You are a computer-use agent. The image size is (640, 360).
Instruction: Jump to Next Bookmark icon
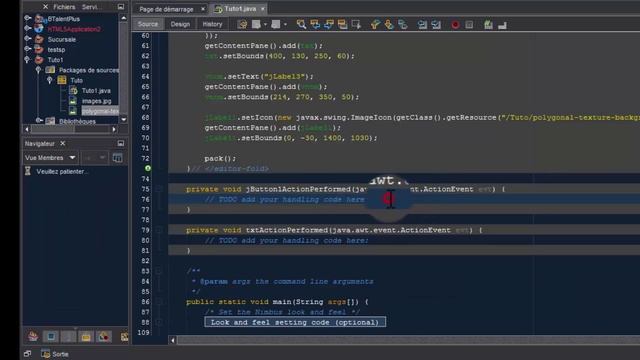[x=389, y=24]
